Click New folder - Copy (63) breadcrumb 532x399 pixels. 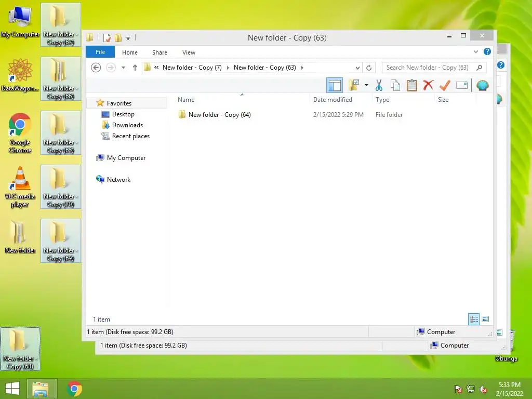click(x=264, y=68)
